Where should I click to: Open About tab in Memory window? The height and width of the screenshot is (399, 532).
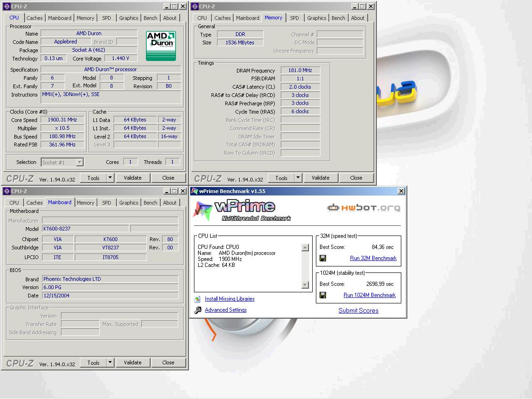357,18
